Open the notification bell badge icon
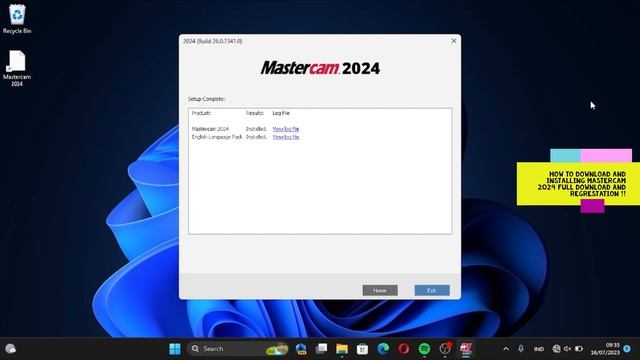This screenshot has height=360, width=640. [627, 349]
